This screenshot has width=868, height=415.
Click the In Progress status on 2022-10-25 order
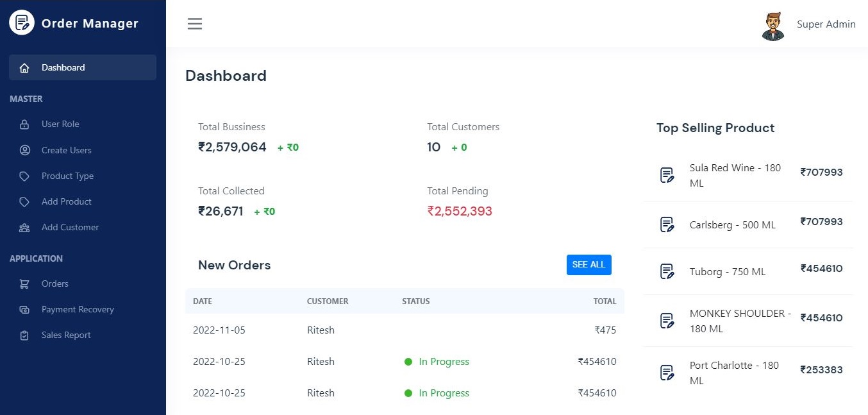click(444, 361)
